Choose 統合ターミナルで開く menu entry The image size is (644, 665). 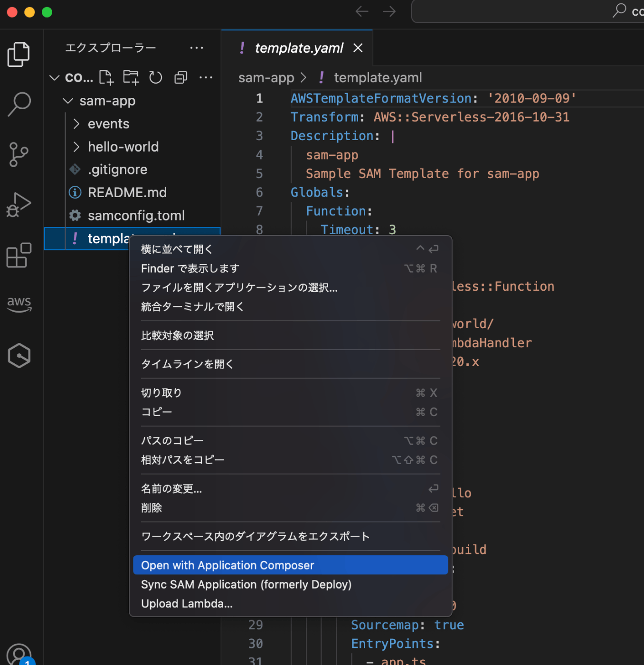(x=290, y=307)
